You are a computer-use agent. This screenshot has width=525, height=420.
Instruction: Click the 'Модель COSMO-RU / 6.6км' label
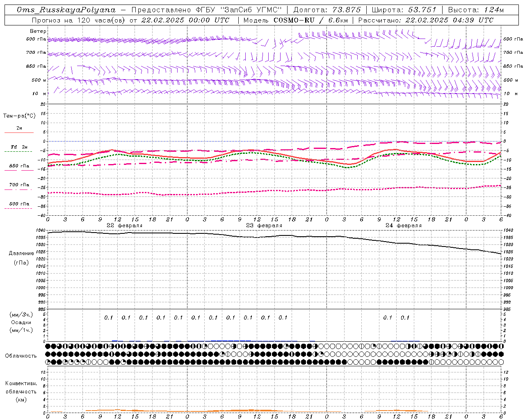295,20
